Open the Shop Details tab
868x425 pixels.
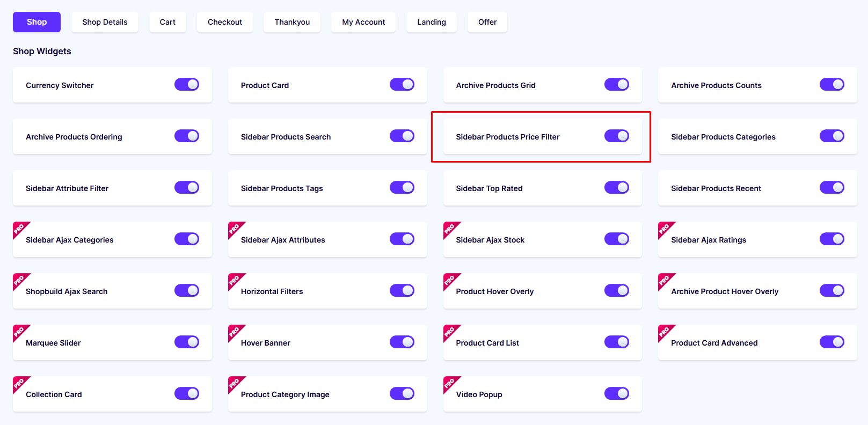click(105, 22)
